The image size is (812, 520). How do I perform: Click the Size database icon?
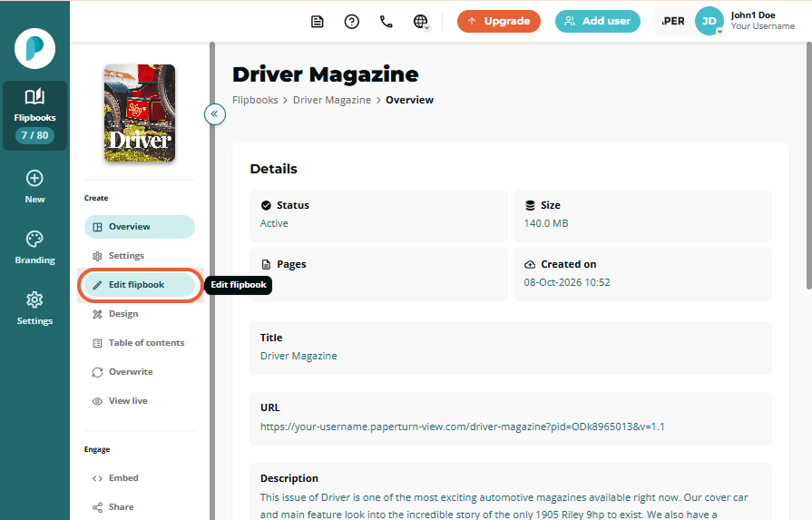click(530, 206)
